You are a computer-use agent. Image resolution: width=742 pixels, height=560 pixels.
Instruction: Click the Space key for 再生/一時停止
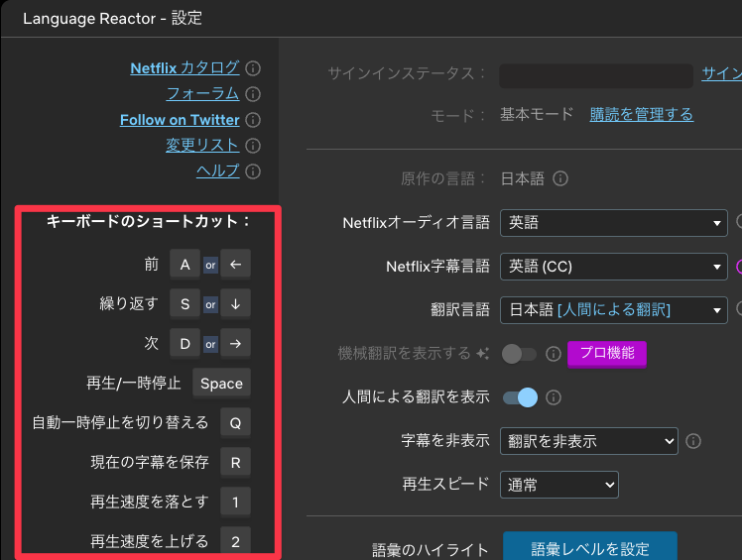point(221,384)
